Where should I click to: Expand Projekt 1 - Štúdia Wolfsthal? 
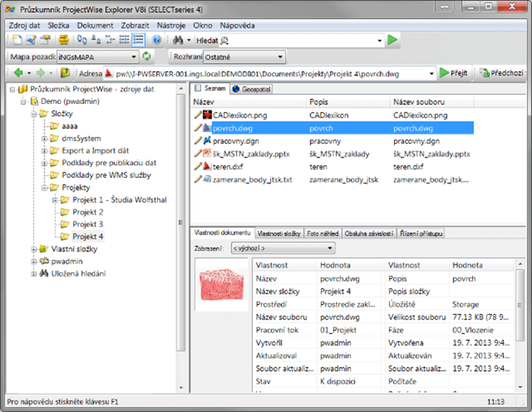click(54, 200)
